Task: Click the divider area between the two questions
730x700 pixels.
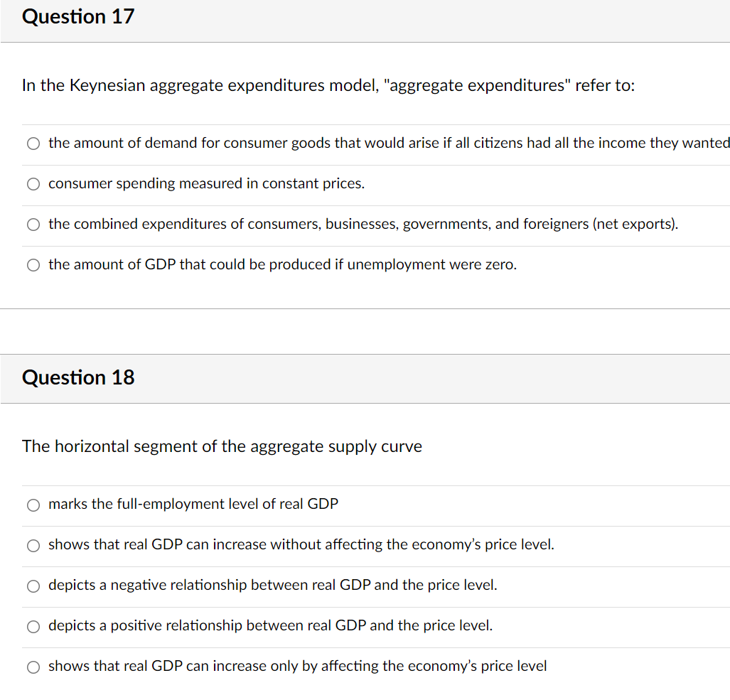Action: tap(365, 333)
